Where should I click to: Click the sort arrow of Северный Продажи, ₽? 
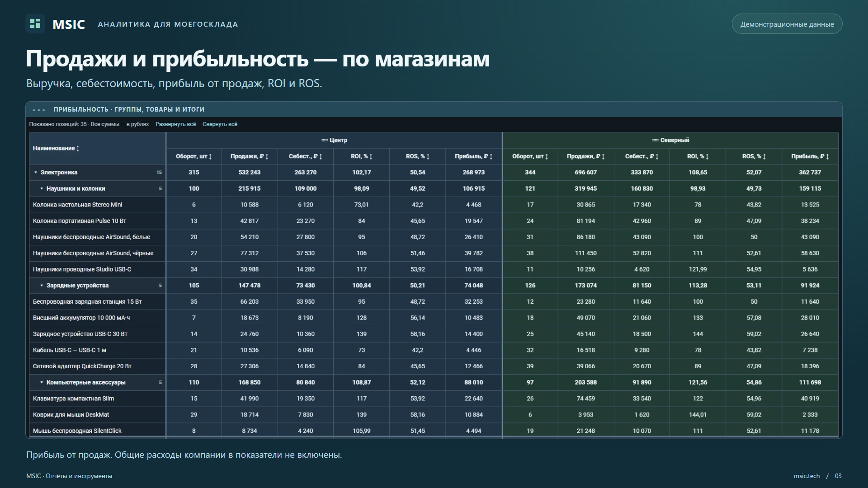(603, 156)
